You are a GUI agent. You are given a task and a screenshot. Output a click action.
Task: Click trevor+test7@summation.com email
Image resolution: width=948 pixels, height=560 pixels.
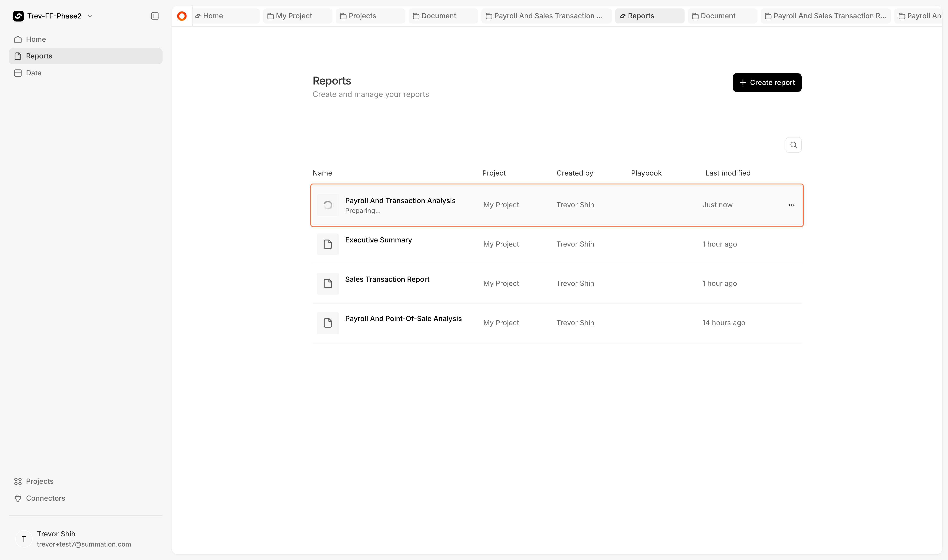click(x=84, y=544)
